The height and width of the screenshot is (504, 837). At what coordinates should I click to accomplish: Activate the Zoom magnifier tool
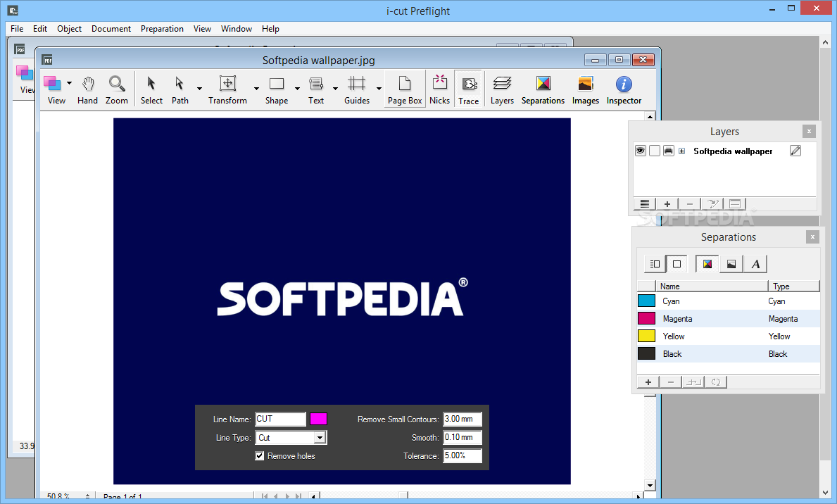click(x=116, y=89)
